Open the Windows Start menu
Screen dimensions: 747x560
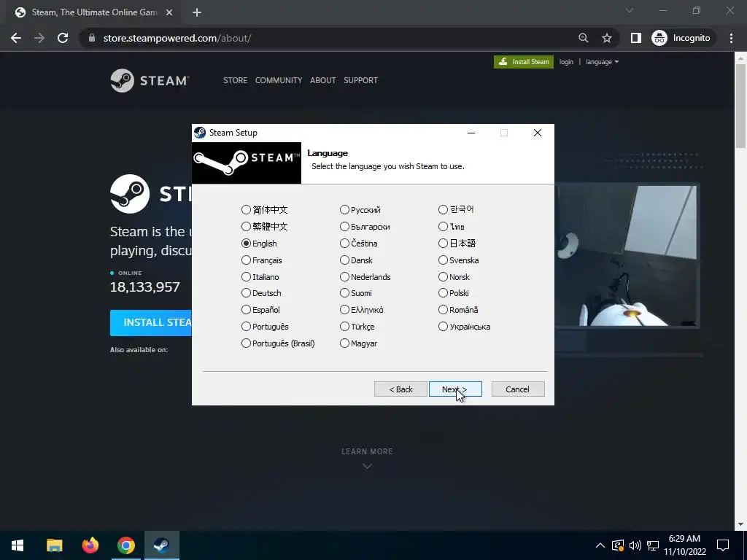click(x=18, y=545)
